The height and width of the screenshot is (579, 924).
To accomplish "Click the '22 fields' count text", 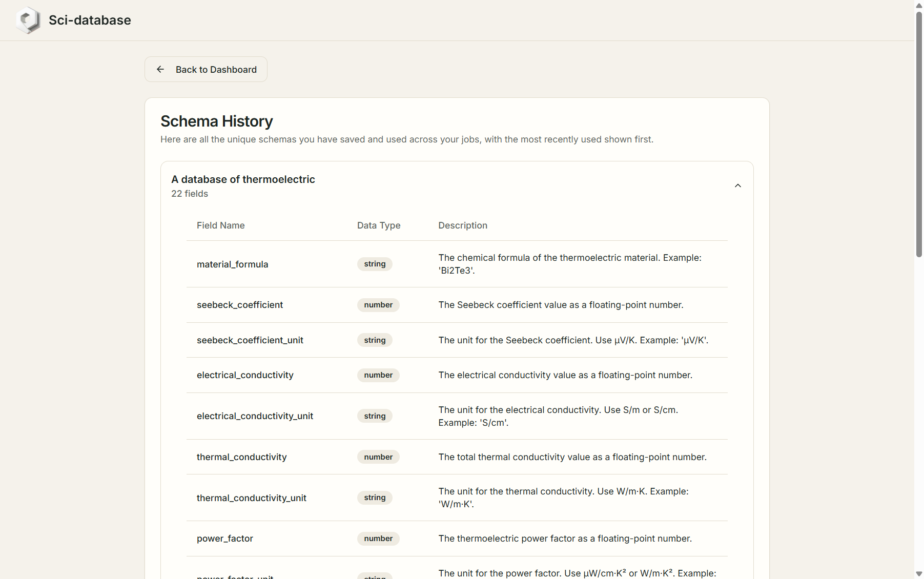I will 190,194.
